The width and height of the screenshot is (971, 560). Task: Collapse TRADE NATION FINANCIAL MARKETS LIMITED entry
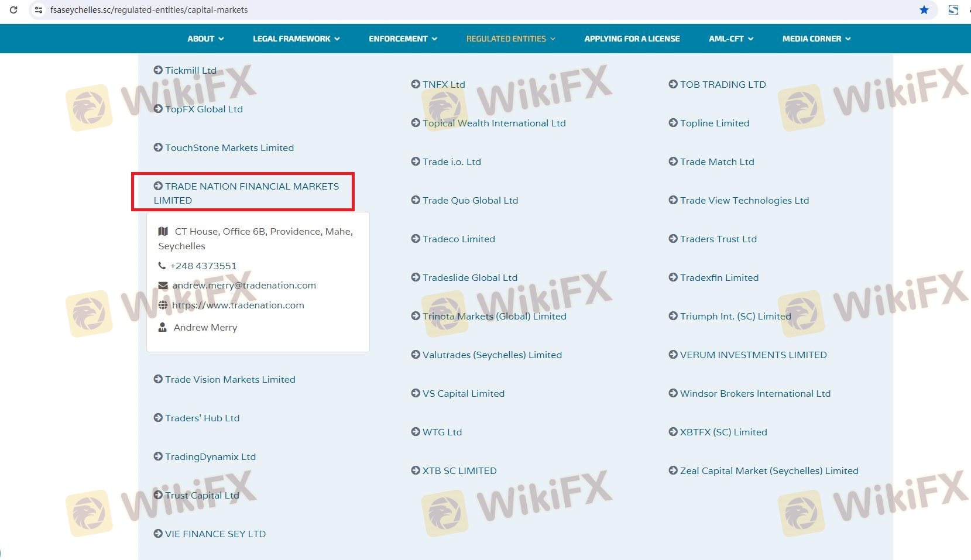[246, 193]
